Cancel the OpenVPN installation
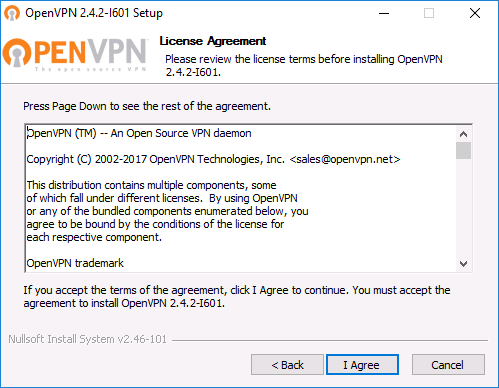 tap(448, 365)
